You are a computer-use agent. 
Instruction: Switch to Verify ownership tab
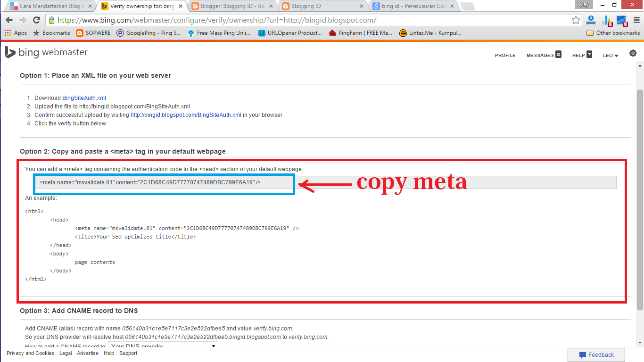141,6
